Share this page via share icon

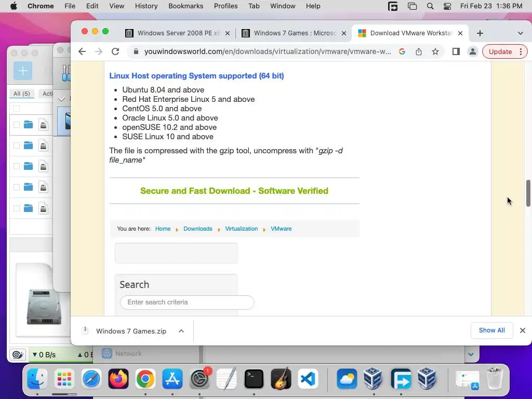click(419, 51)
